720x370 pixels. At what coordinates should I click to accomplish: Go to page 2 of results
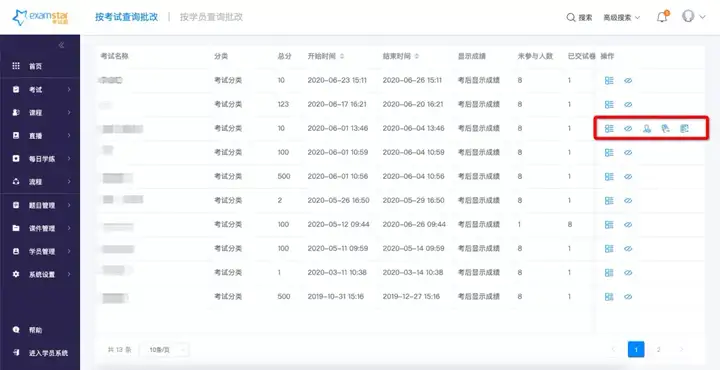658,349
